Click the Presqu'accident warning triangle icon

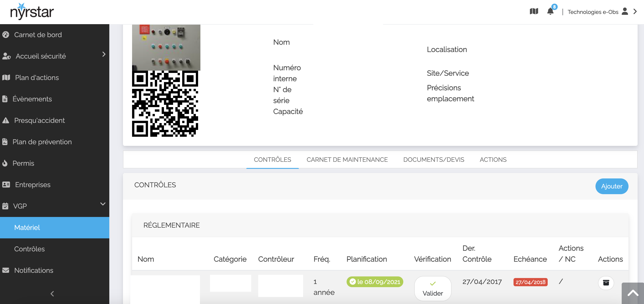tap(6, 120)
